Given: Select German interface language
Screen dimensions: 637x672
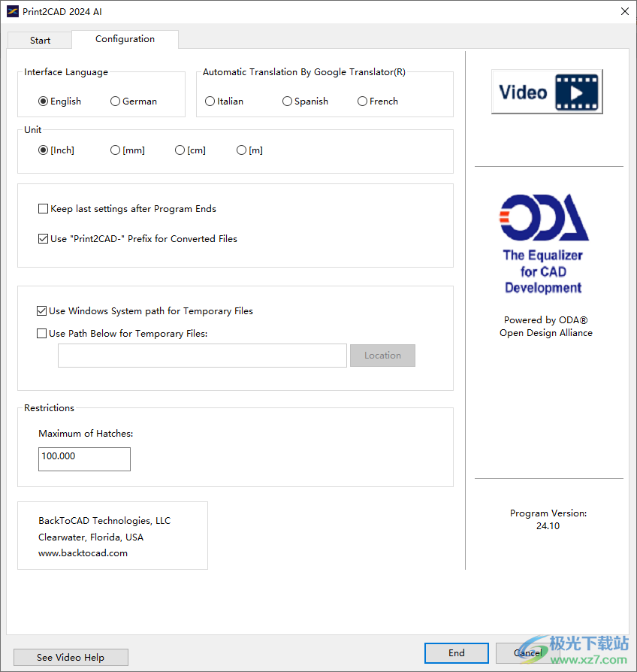Looking at the screenshot, I should tap(134, 101).
